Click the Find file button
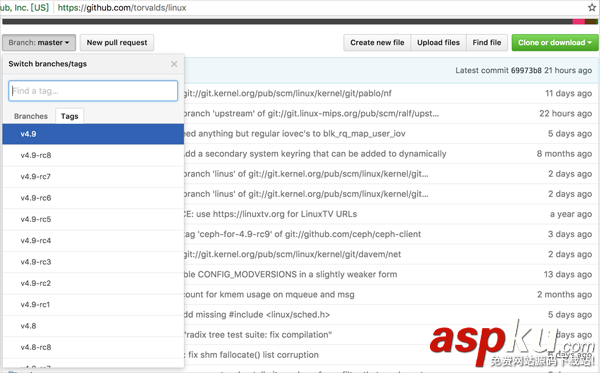The image size is (600, 373). (x=487, y=42)
